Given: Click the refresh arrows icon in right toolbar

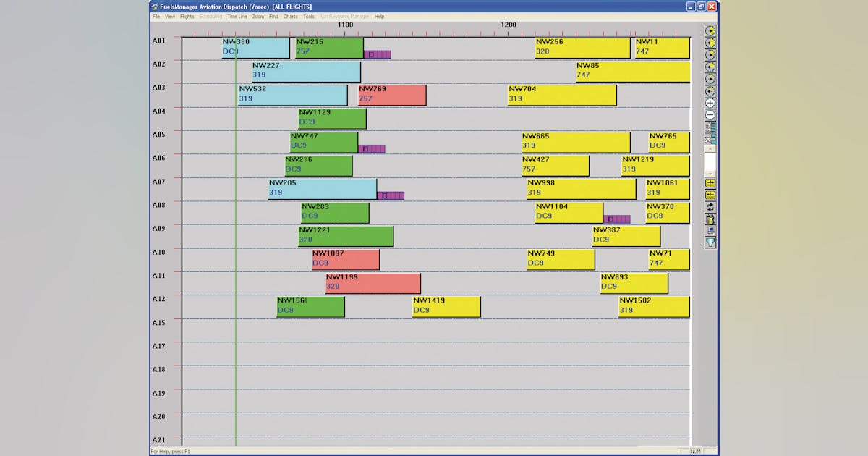Looking at the screenshot, I should pos(710,207).
